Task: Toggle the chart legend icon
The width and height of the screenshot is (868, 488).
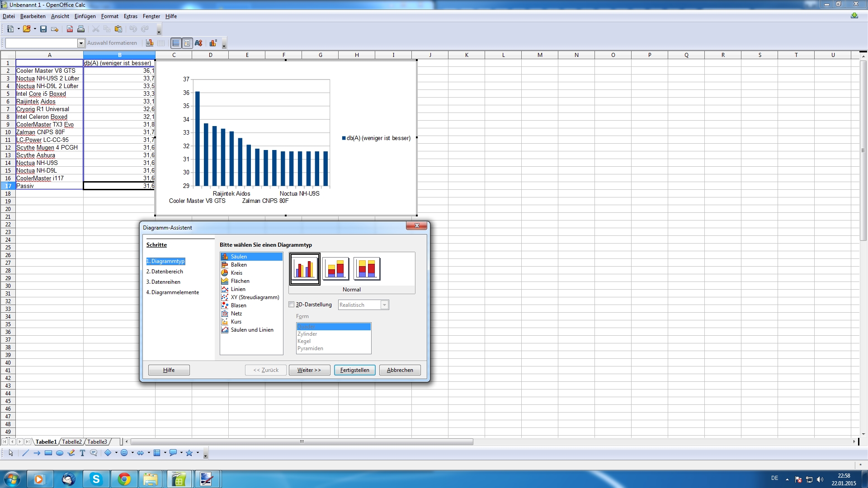Action: tap(187, 43)
